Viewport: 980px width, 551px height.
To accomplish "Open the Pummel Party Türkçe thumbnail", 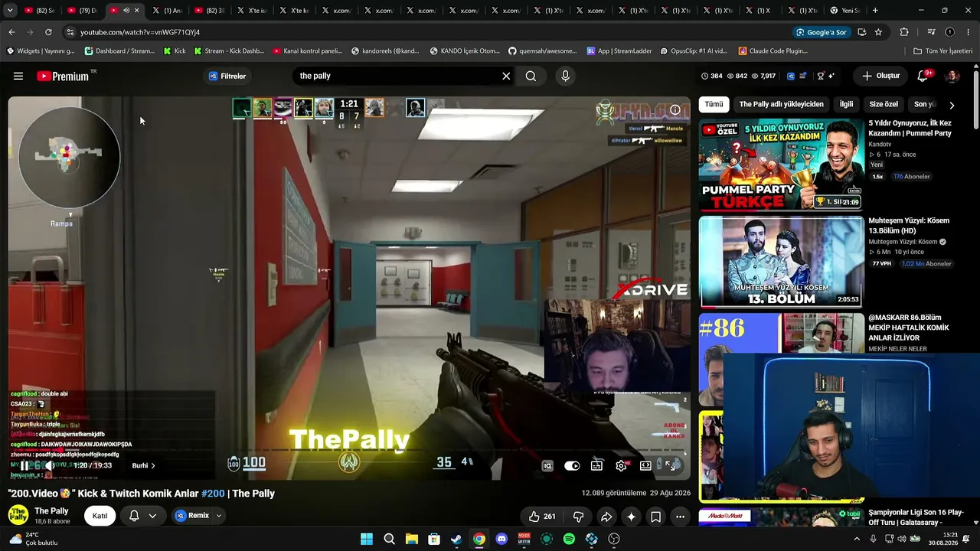I will (781, 165).
